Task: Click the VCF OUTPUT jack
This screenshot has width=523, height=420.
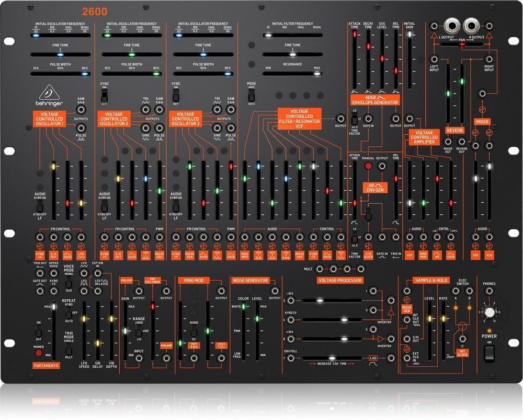Action: tap(340, 119)
